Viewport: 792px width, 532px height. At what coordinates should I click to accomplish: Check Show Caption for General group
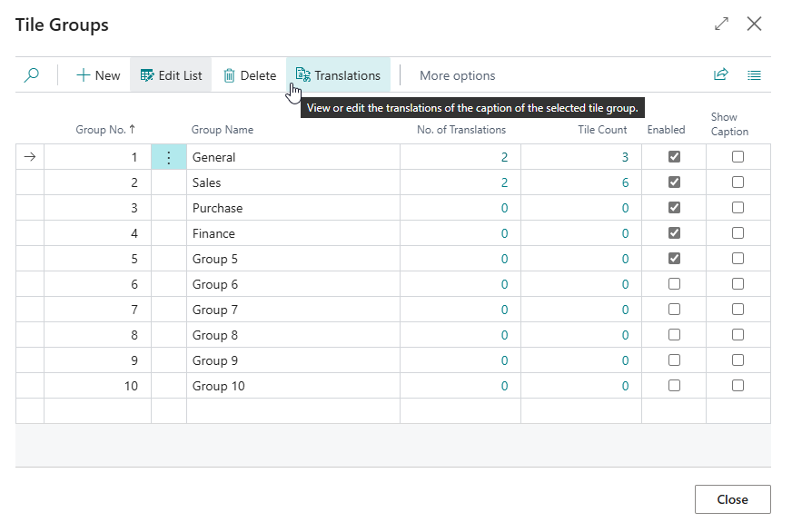pos(738,157)
